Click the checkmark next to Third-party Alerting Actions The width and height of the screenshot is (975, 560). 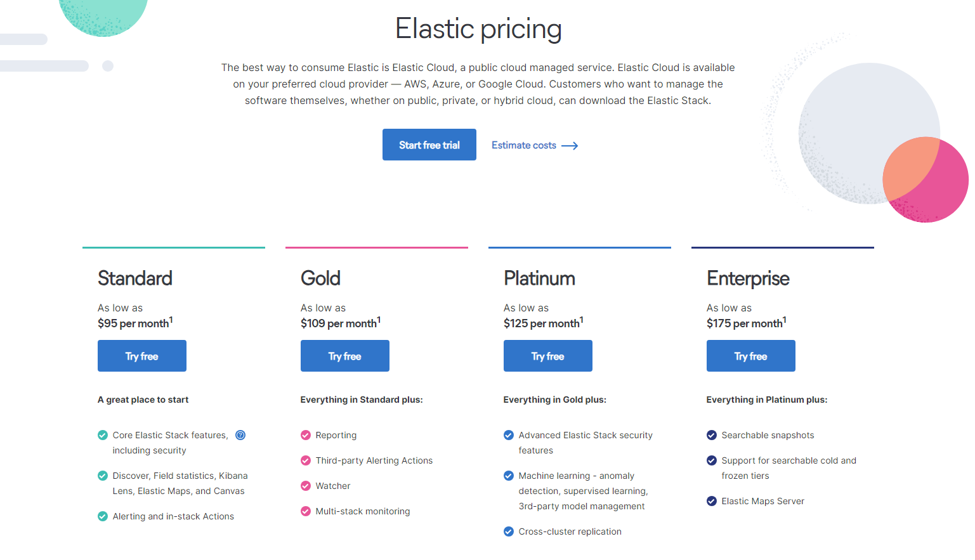[x=306, y=460]
